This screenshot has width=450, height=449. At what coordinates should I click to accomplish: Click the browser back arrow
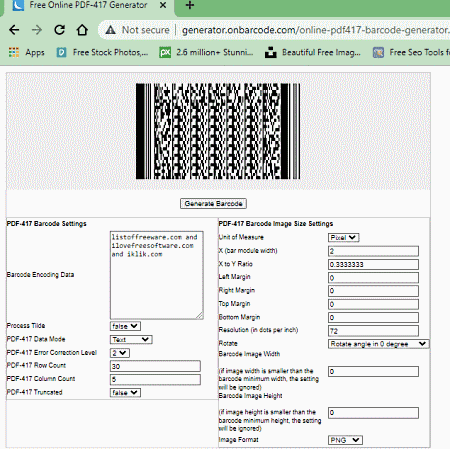(x=14, y=30)
